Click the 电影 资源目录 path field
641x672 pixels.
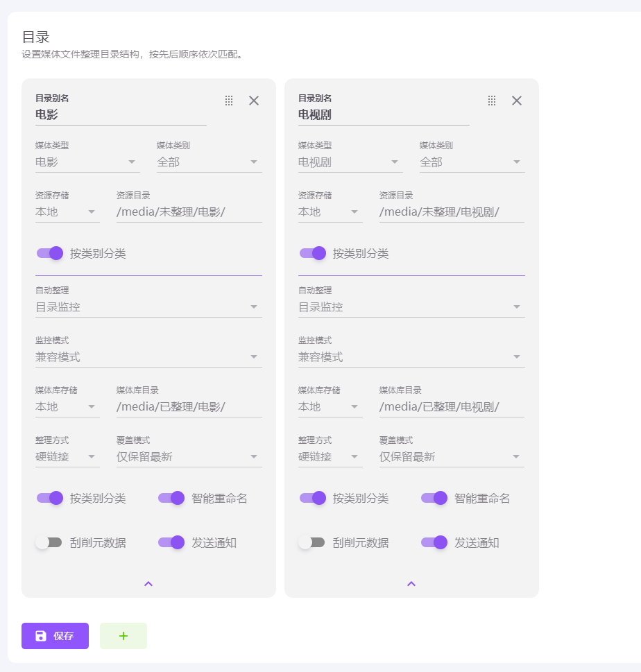pos(189,212)
